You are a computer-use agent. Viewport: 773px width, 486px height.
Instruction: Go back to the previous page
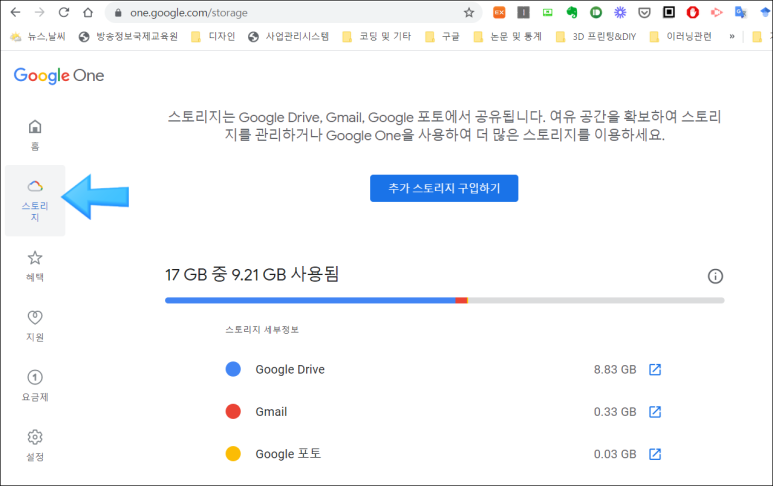pos(15,12)
